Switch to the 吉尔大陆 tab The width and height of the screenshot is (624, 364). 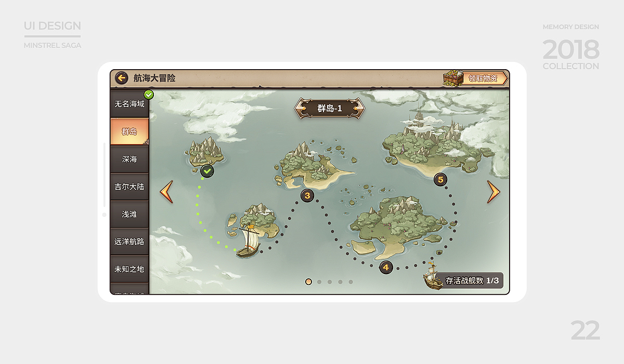129,187
